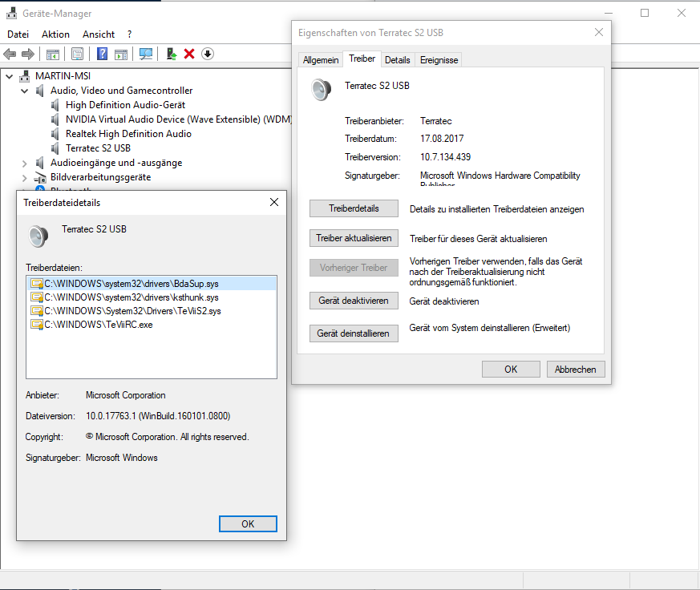This screenshot has height=590, width=700.
Task: Collapse the MARTIN-MSI root node
Action: [10, 76]
